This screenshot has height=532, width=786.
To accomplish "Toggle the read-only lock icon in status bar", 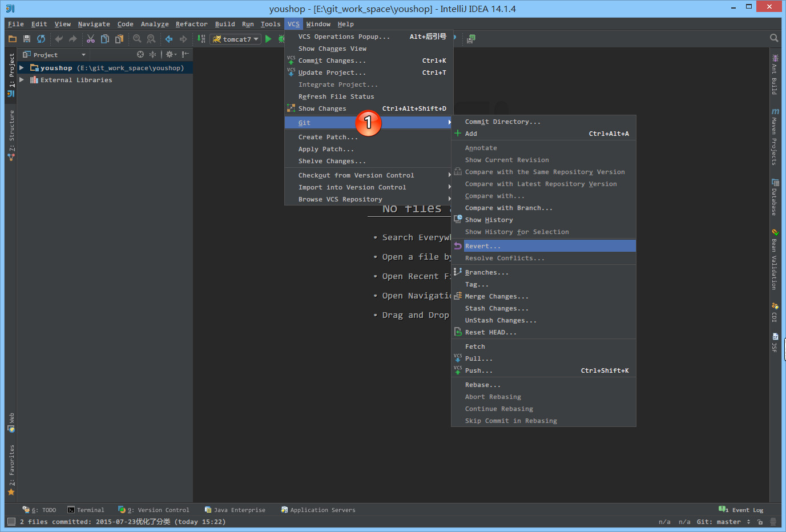I will coord(760,522).
